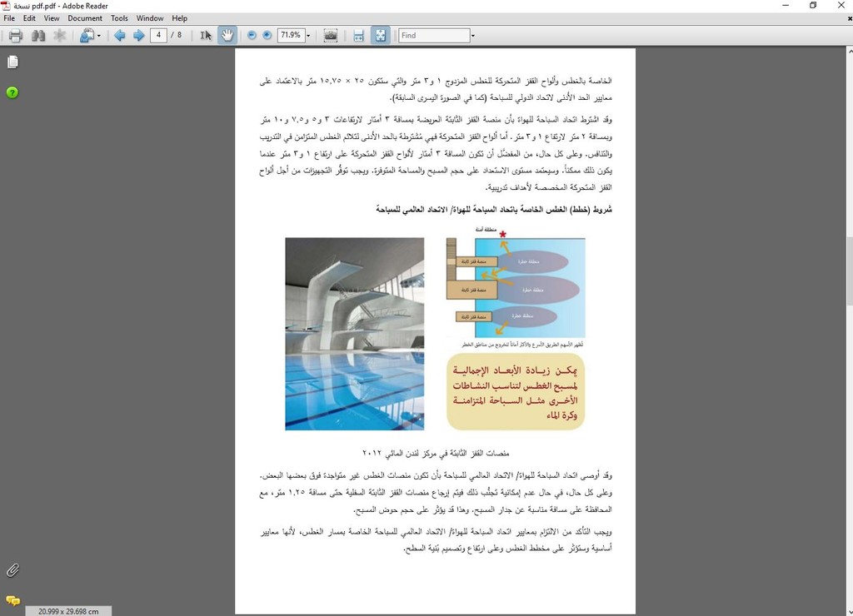Viewport: 853px width, 616px height.
Task: Open the Pages navigation panel icon
Action: click(x=12, y=62)
